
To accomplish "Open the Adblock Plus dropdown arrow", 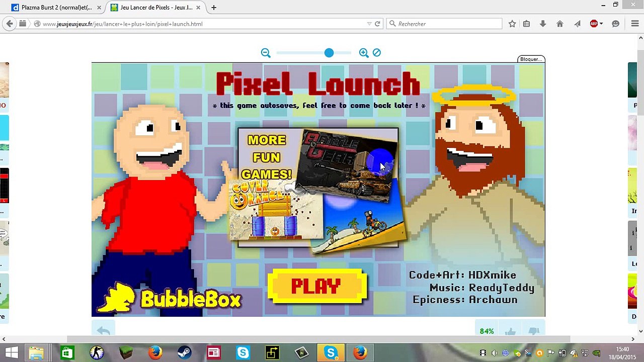I will 601,24.
